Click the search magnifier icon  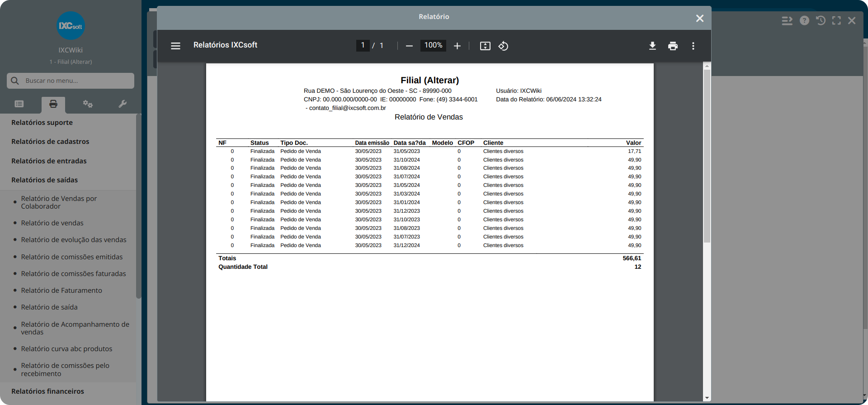coord(15,81)
